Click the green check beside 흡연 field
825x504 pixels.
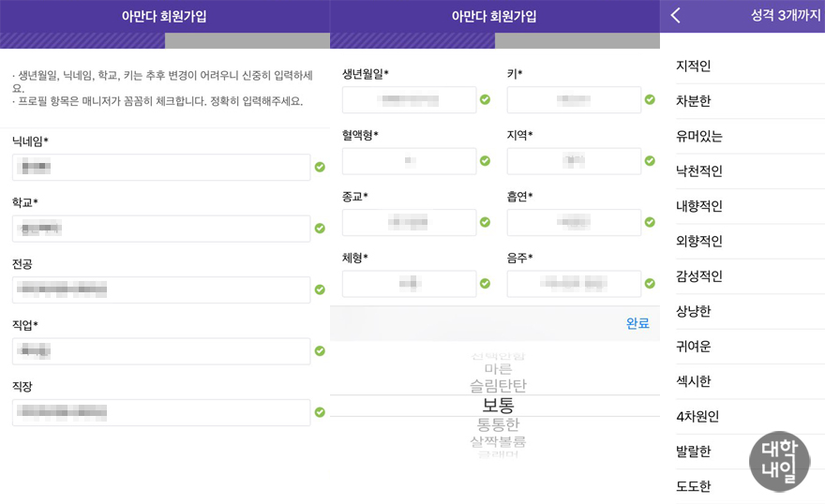point(650,222)
